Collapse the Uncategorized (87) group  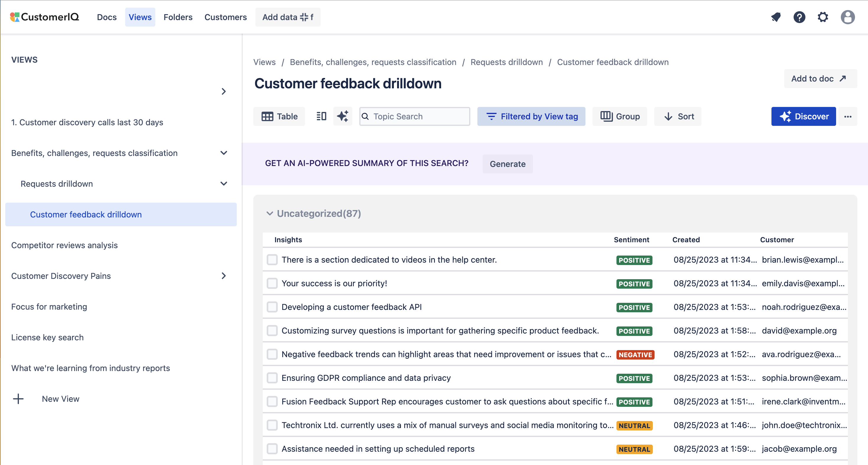(270, 214)
